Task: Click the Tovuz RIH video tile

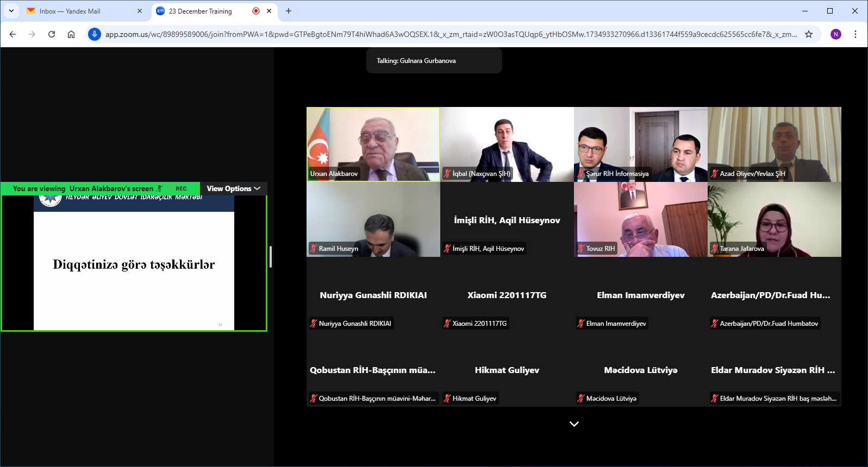Action: [640, 219]
